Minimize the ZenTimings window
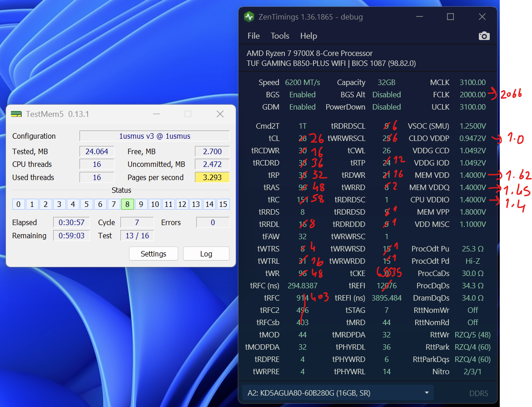Viewport: 532px width, 407px height. pyautogui.click(x=420, y=17)
